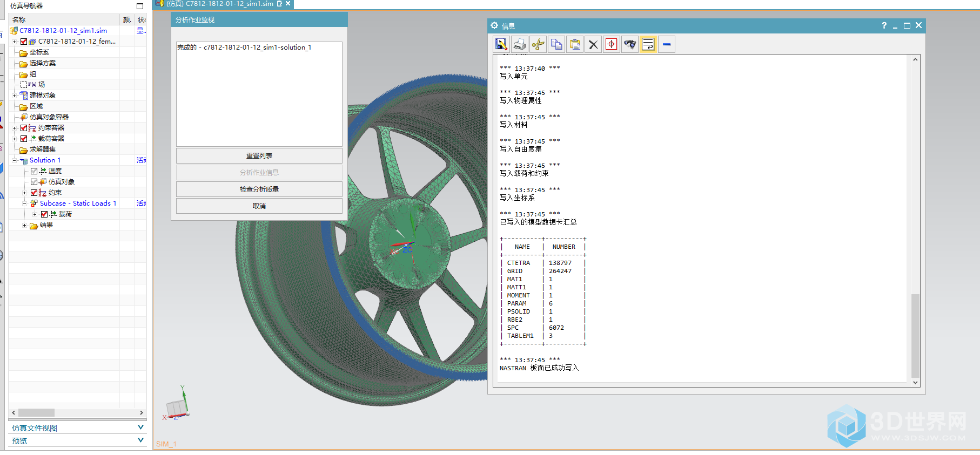Image resolution: width=980 pixels, height=455 pixels.
Task: Select the Solution 1 node
Action: coord(45,160)
